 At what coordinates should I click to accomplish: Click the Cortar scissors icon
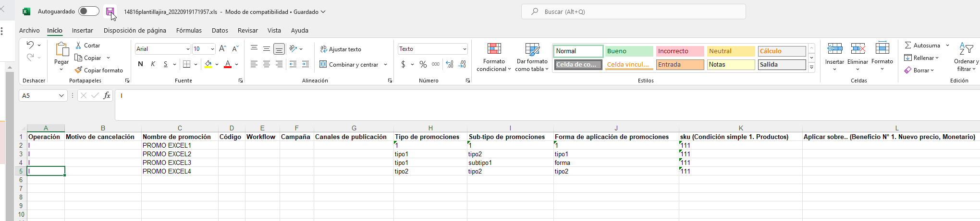click(79, 46)
